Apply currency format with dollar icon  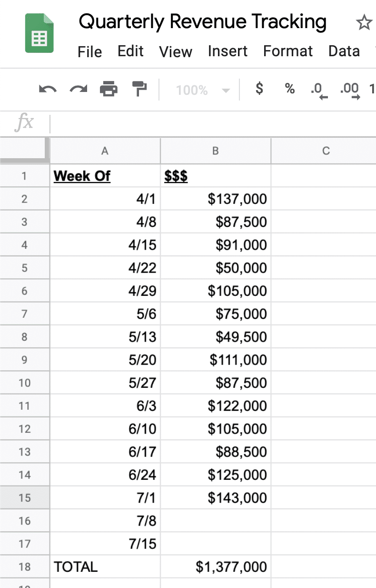[259, 88]
